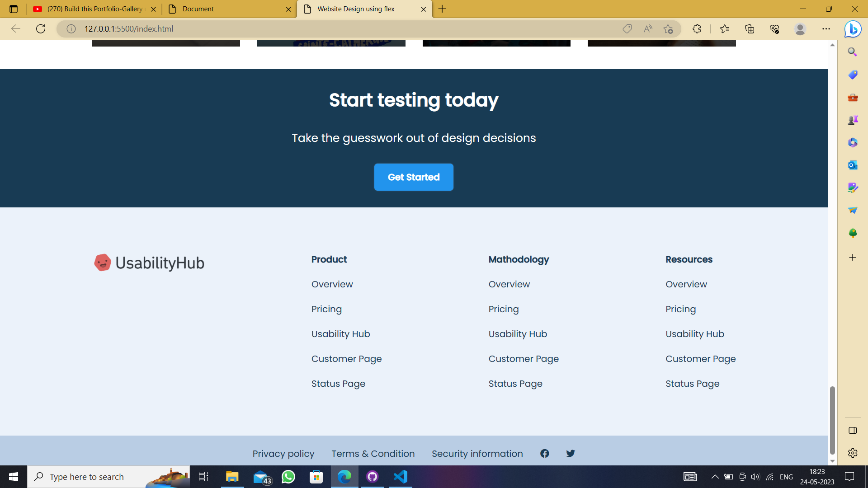The width and height of the screenshot is (868, 488).
Task: Open the Extensions puzzle-piece icon
Action: (x=697, y=28)
